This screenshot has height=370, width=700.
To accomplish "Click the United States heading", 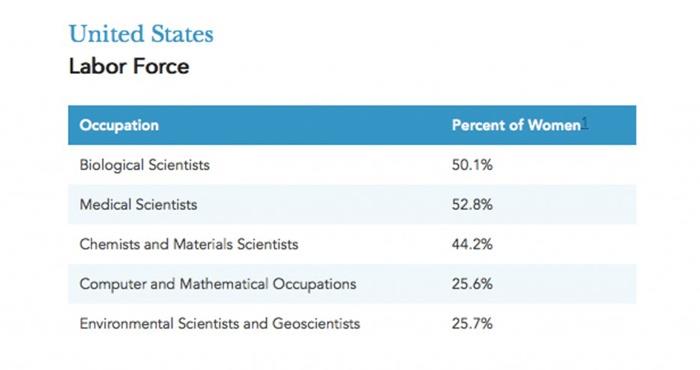I will point(141,34).
